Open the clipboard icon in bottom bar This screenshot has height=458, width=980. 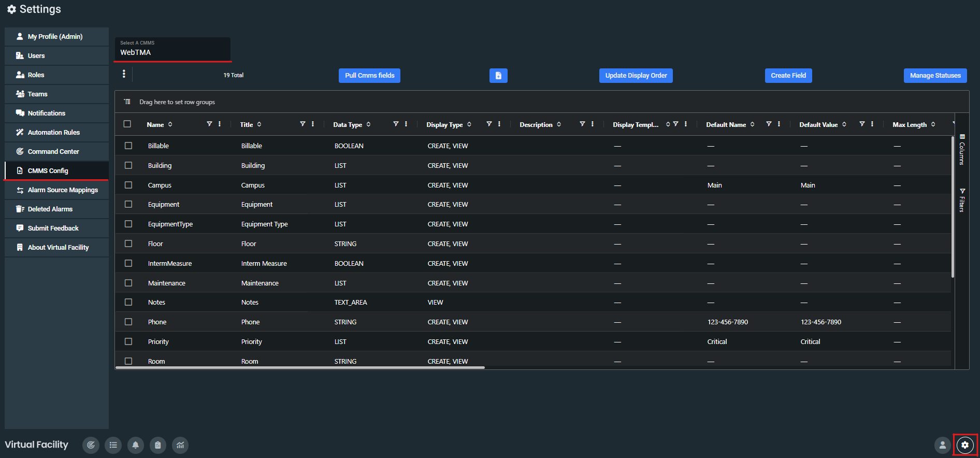click(x=158, y=445)
